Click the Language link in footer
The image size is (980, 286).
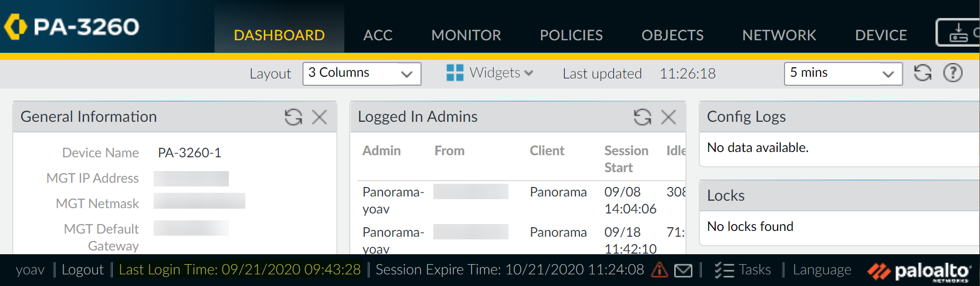pos(822,270)
